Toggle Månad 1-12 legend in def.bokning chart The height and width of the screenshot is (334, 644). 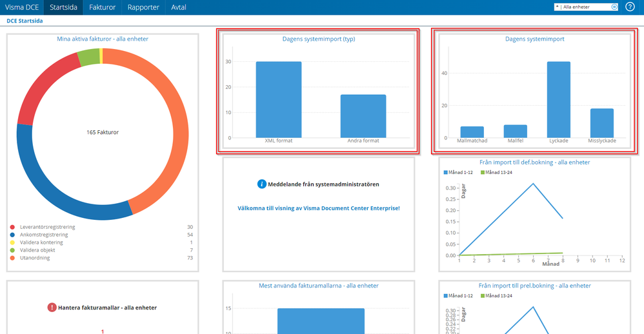[458, 172]
